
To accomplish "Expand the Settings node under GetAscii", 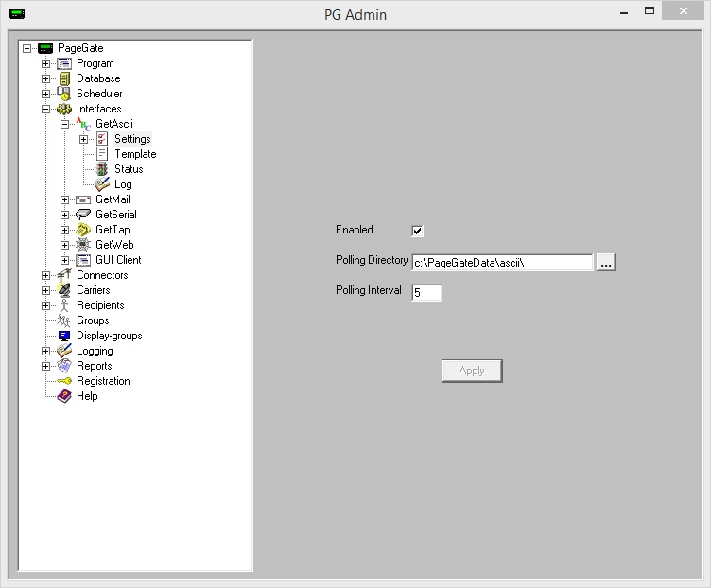I will click(84, 139).
